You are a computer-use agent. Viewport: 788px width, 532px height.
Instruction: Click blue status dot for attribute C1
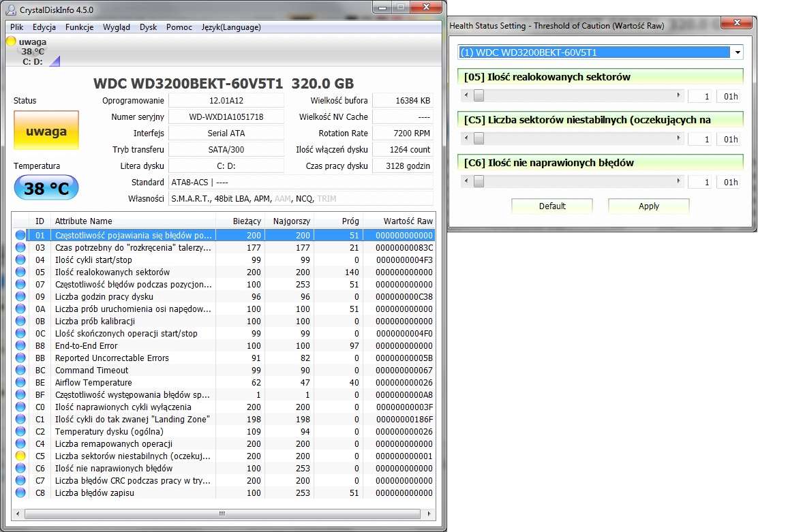tap(20, 419)
